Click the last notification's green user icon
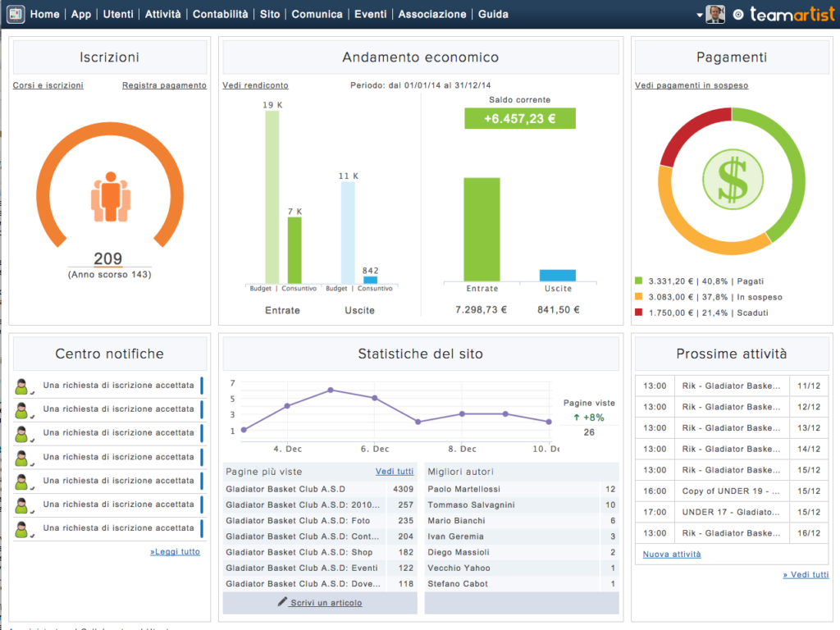840x630 pixels. click(x=24, y=528)
